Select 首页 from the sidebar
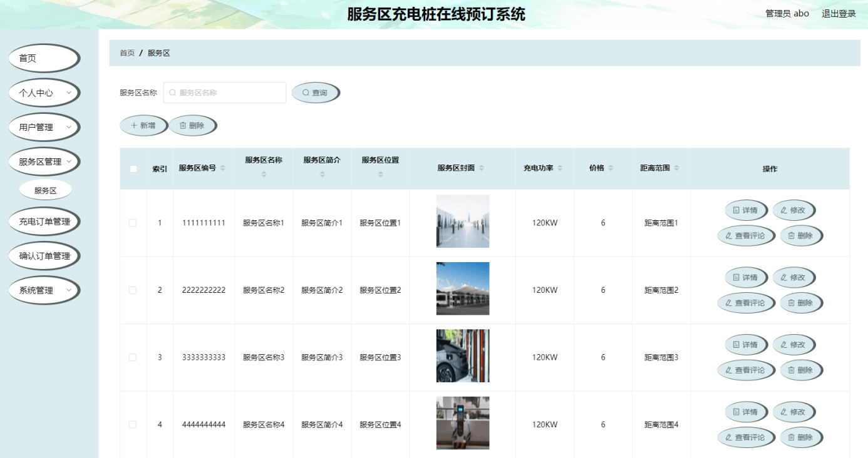The height and width of the screenshot is (458, 868). [x=44, y=58]
